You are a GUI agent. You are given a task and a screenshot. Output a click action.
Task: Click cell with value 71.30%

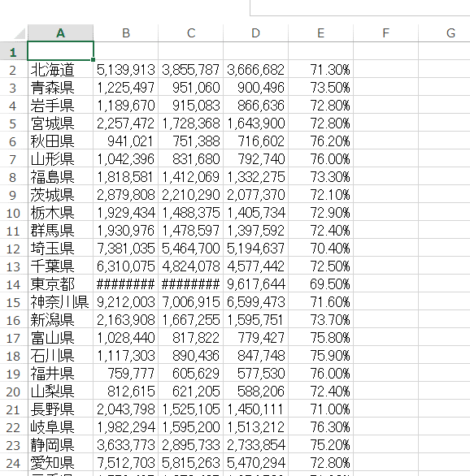[x=321, y=70]
